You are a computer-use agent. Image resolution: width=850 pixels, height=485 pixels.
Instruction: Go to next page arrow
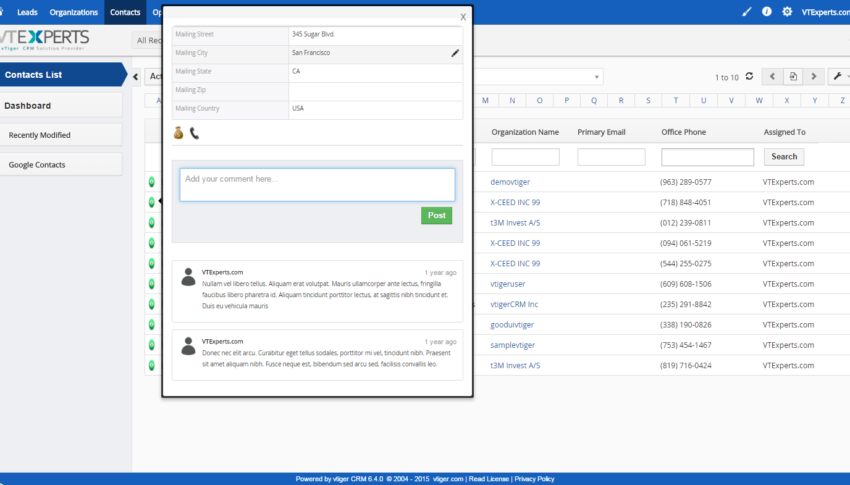tap(814, 76)
